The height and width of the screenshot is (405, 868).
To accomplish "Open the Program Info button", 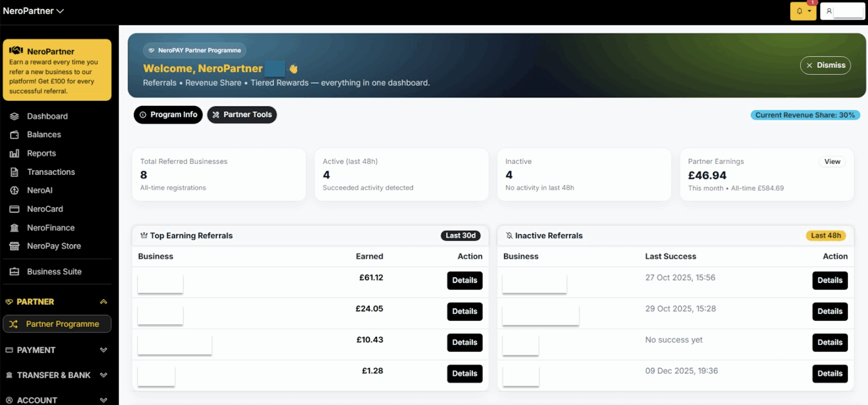I will tap(168, 115).
